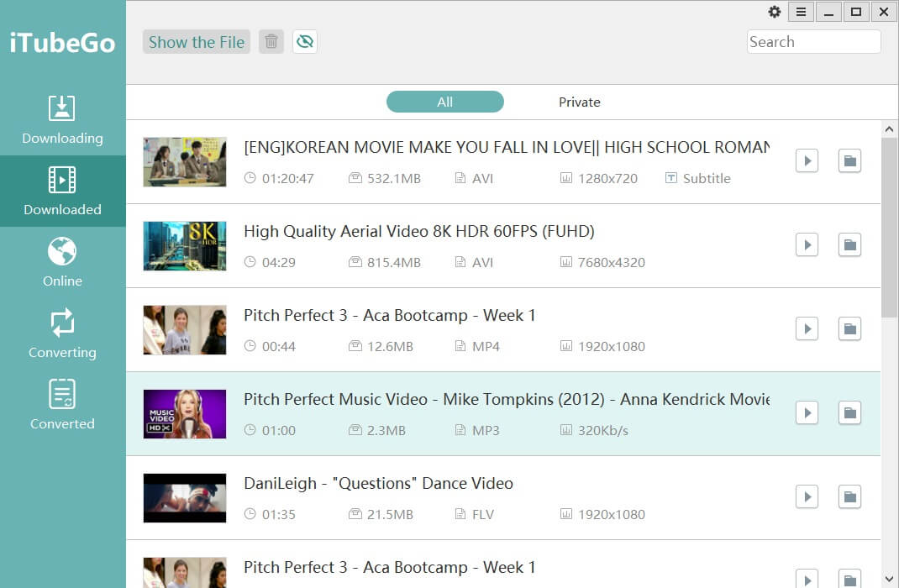Image resolution: width=899 pixels, height=588 pixels.
Task: Click the 320Kb/s bitrate text
Action: tap(603, 431)
